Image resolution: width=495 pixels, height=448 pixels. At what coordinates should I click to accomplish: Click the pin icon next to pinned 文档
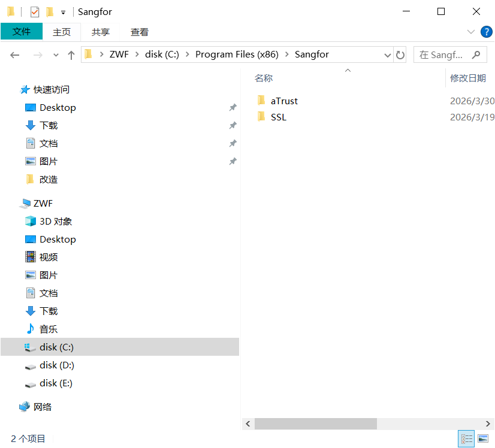(233, 144)
